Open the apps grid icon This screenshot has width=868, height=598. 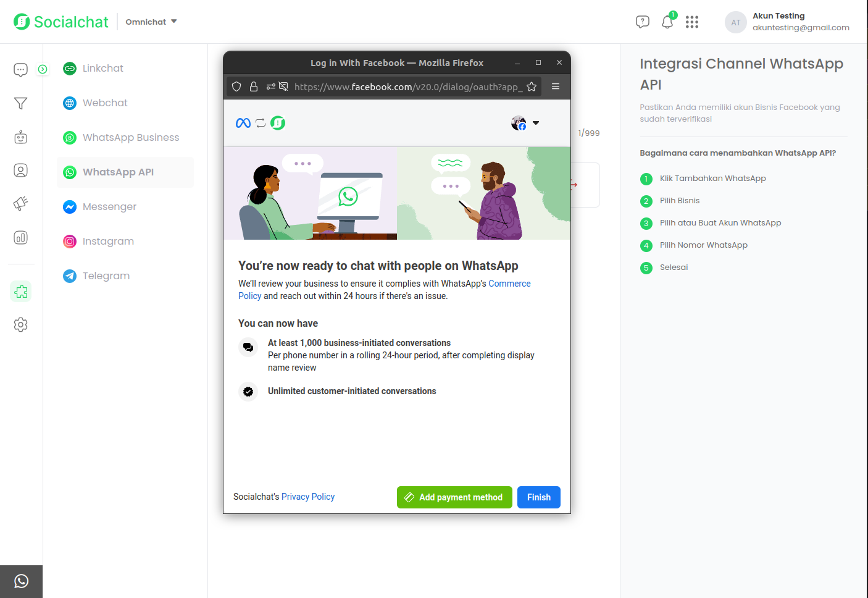(x=692, y=22)
